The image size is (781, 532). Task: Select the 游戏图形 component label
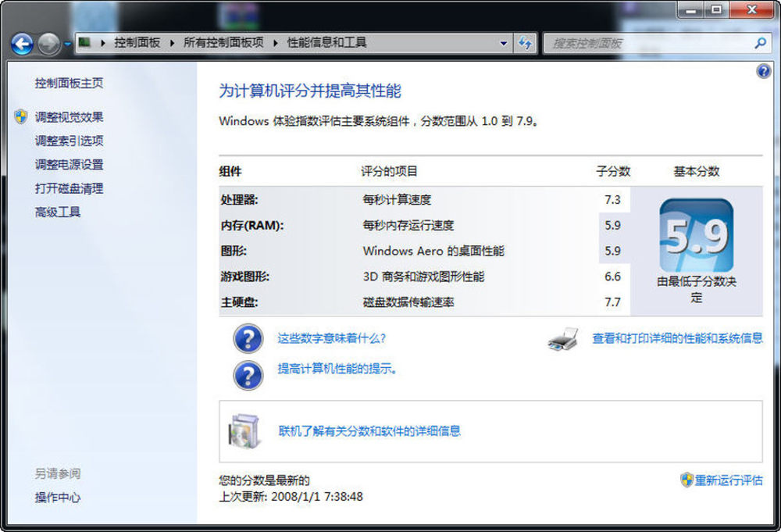pos(245,277)
